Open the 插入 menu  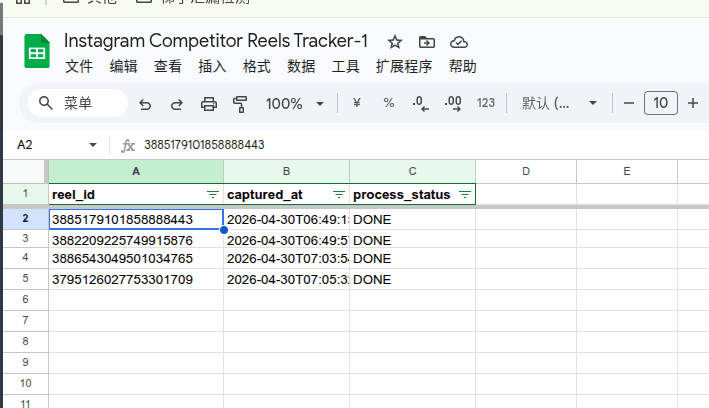[x=212, y=66]
